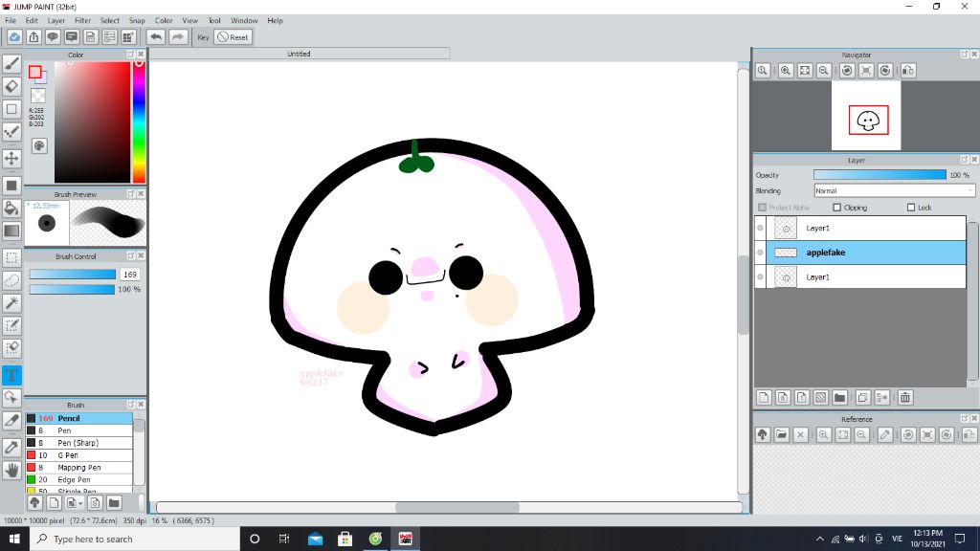Image resolution: width=980 pixels, height=551 pixels.
Task: Duplicate the layer using the duplicate icon
Action: coord(863,397)
